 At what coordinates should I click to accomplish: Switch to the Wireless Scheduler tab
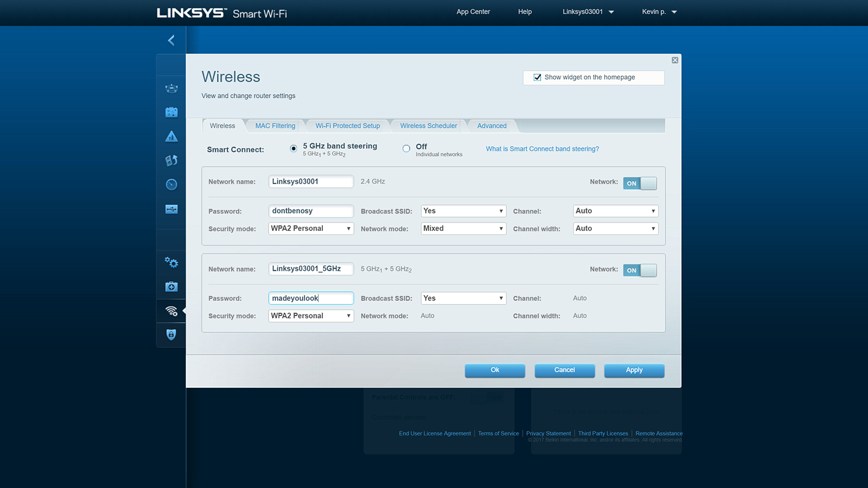tap(429, 126)
